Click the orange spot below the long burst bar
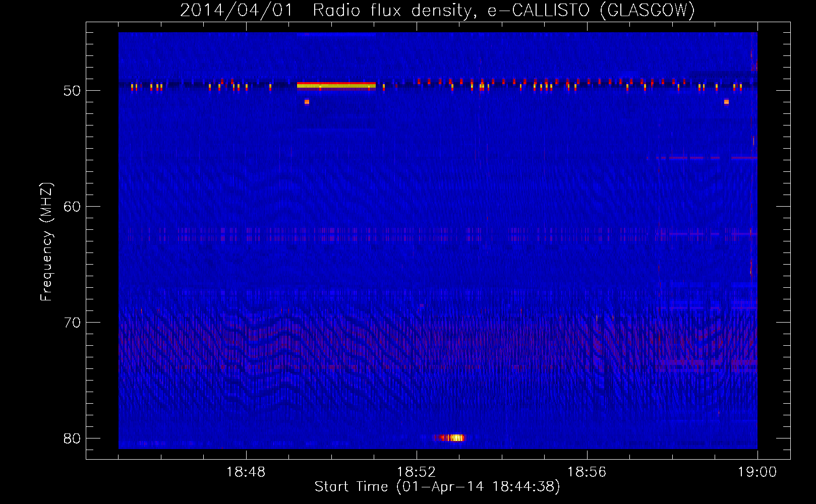The height and width of the screenshot is (504, 816). click(307, 102)
